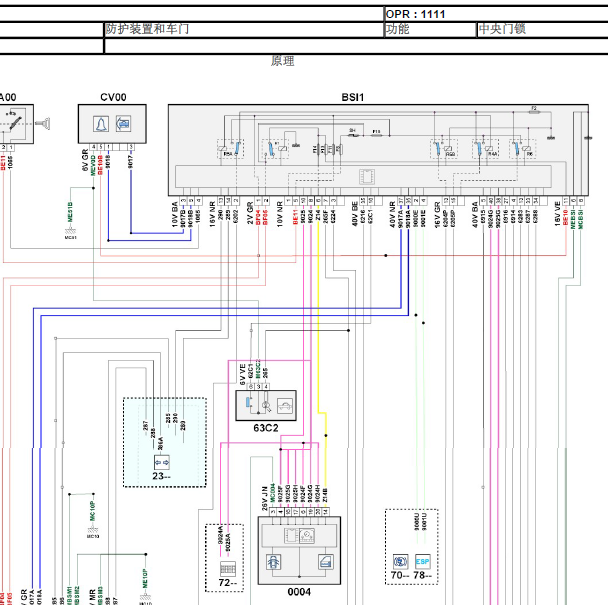608x605 pixels.
Task: Click the R4A relay symbol in BSI1
Action: point(485,149)
